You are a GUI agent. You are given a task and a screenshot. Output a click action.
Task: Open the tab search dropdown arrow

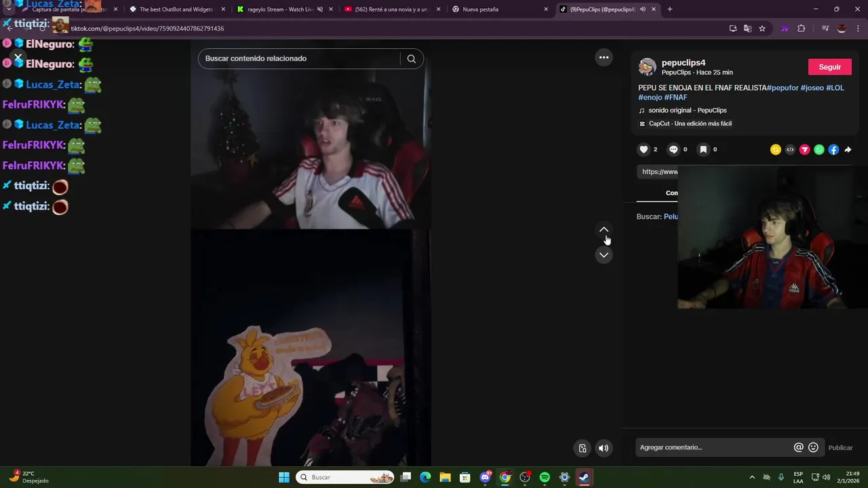(x=8, y=9)
